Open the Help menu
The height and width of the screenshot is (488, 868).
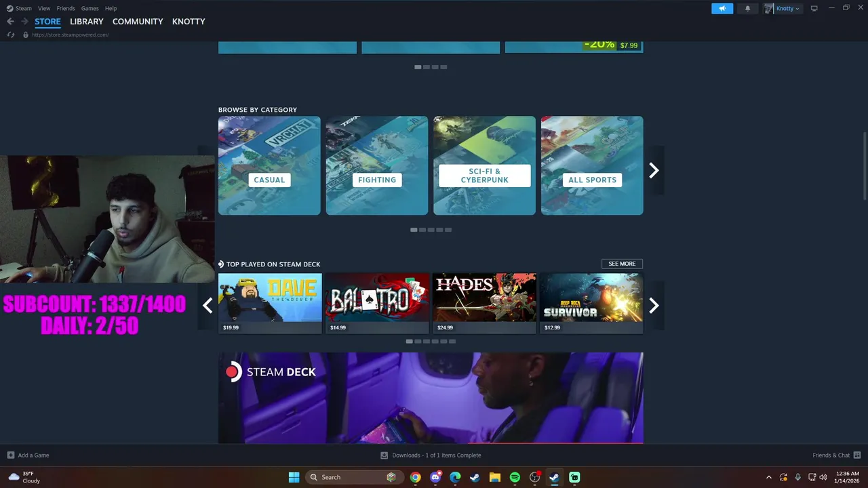(x=111, y=8)
